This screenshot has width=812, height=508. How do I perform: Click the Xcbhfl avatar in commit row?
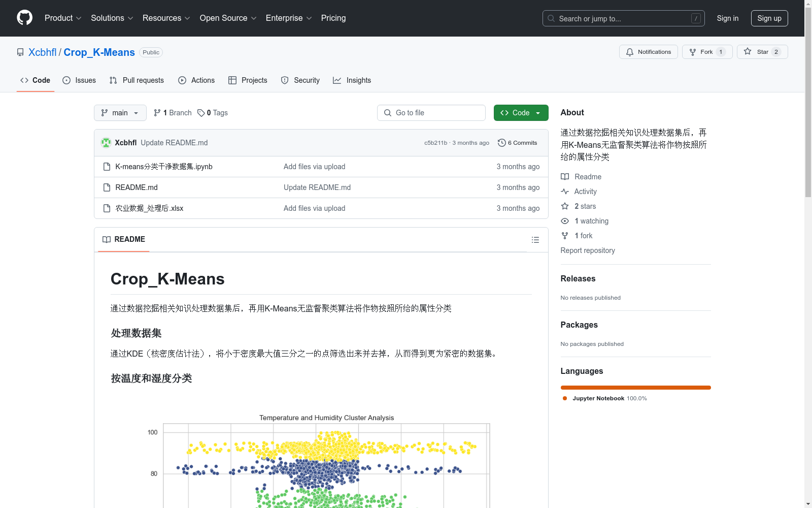[x=106, y=143]
